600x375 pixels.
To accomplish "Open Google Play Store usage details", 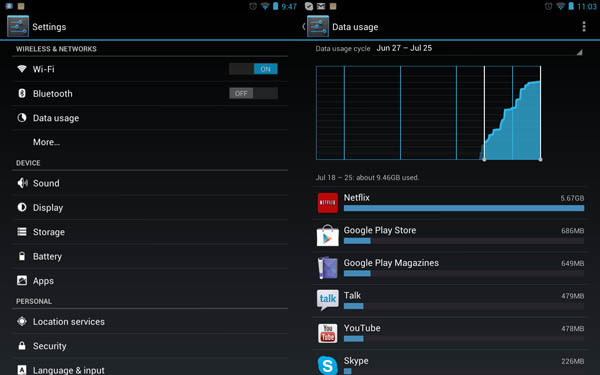I will 449,235.
